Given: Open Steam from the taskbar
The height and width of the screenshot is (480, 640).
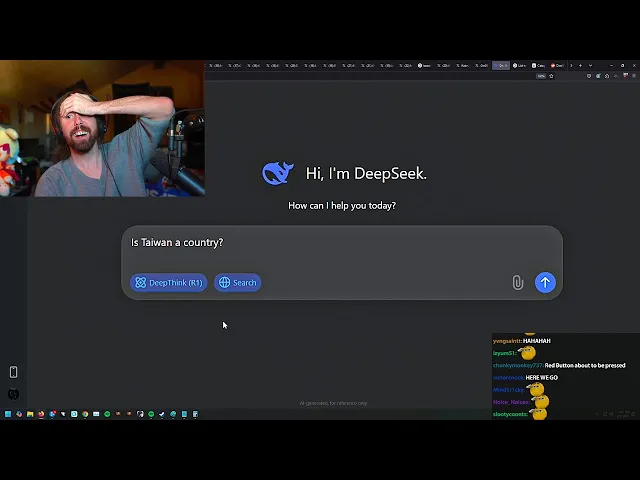Looking at the screenshot, I should point(162,414).
